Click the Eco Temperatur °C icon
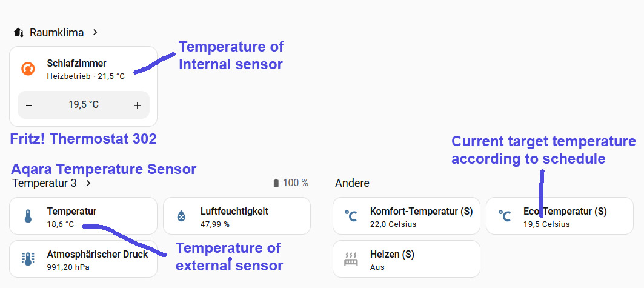644x288 pixels. tap(504, 216)
